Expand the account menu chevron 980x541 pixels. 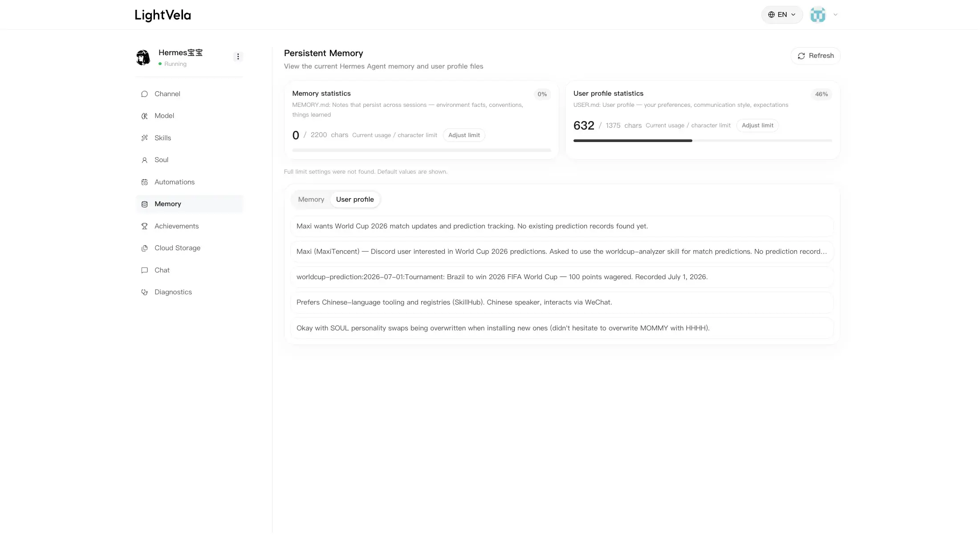(x=835, y=15)
